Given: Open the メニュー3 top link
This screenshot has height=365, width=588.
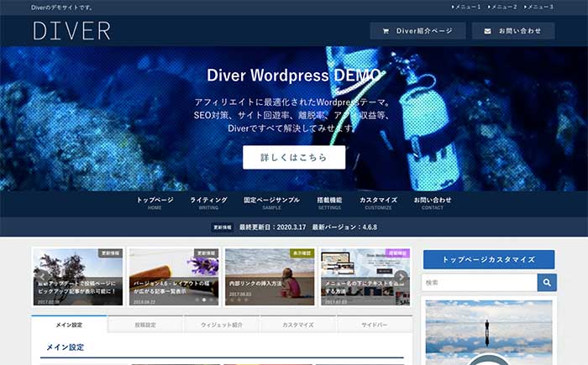Looking at the screenshot, I should pos(538,7).
